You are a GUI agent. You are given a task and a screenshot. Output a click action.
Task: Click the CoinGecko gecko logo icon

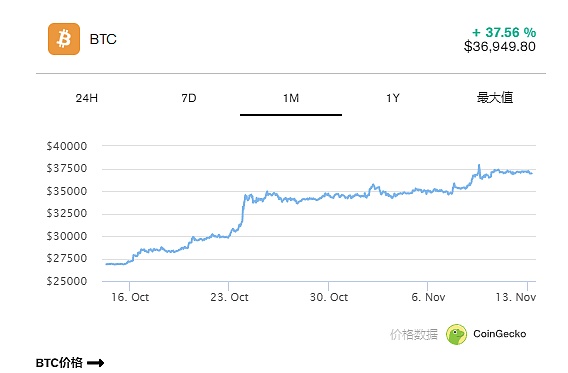pyautogui.click(x=456, y=334)
